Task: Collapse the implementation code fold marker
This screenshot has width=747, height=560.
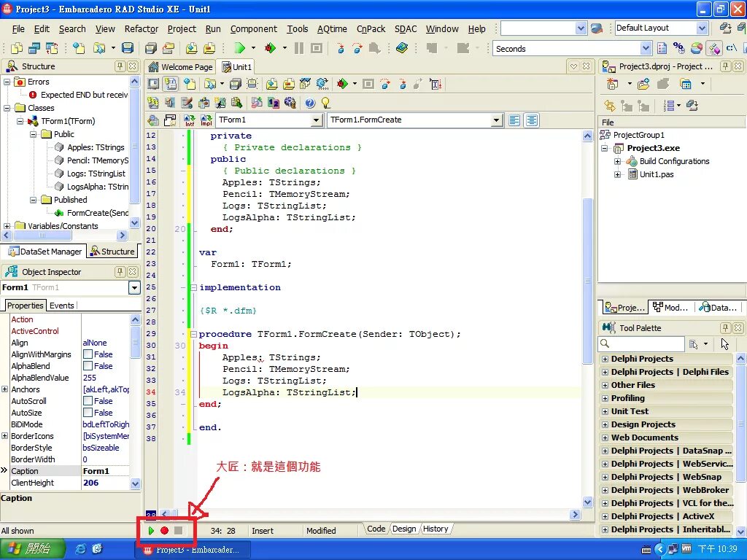Action: click(x=193, y=287)
